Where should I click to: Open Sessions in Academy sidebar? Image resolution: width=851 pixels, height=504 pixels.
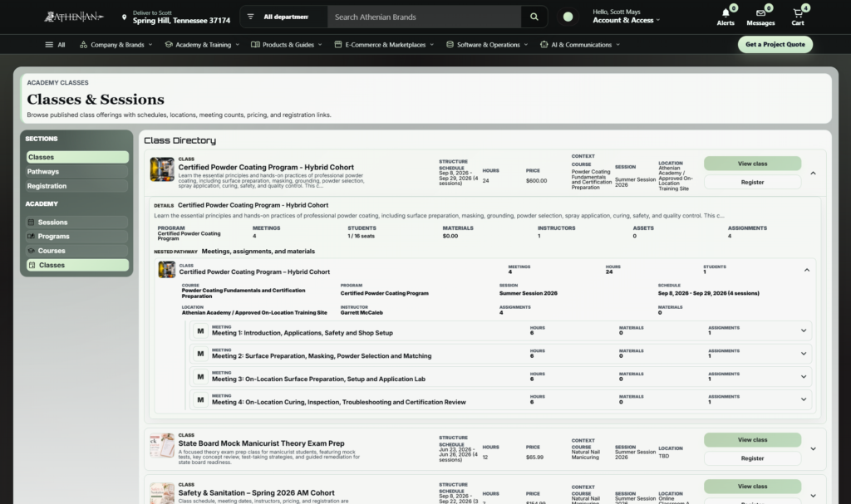[x=77, y=222]
